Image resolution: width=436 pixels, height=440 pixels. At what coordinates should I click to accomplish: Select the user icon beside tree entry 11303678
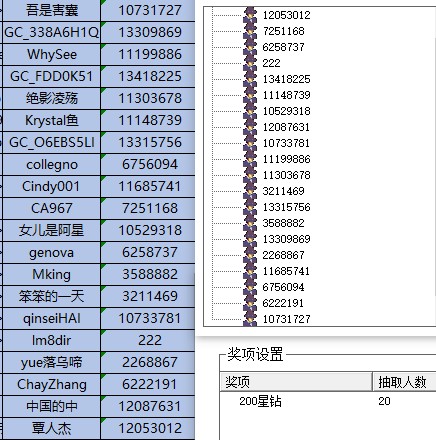pyautogui.click(x=250, y=175)
